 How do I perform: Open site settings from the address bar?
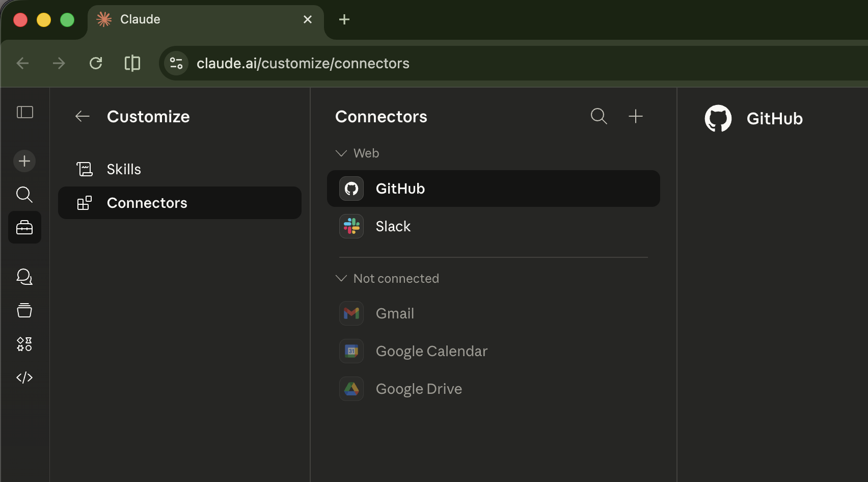(x=176, y=63)
